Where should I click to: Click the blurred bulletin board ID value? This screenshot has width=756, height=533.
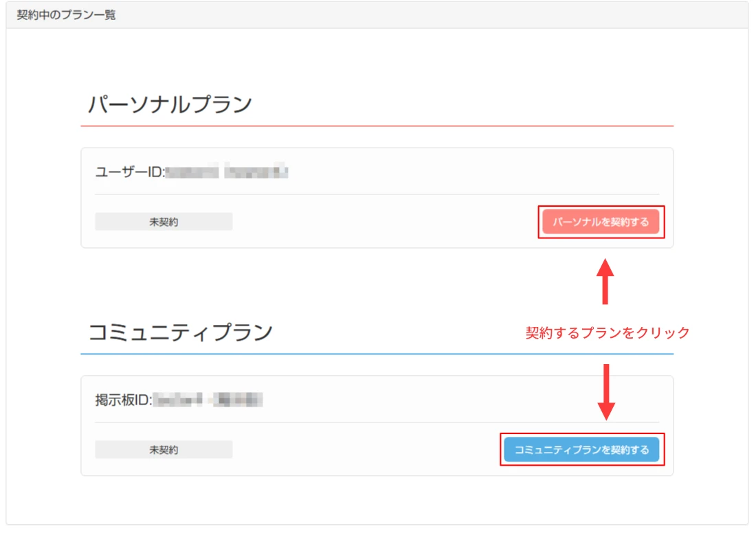pyautogui.click(x=208, y=399)
